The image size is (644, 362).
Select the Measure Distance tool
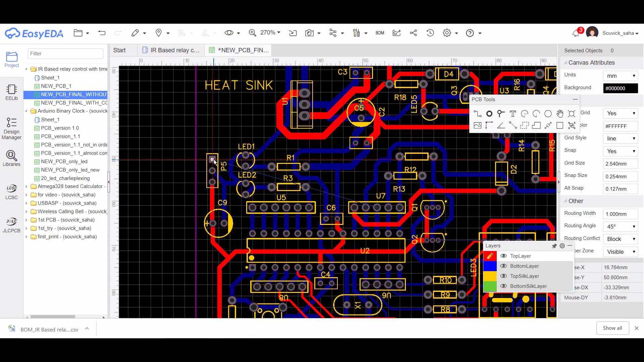click(x=513, y=126)
